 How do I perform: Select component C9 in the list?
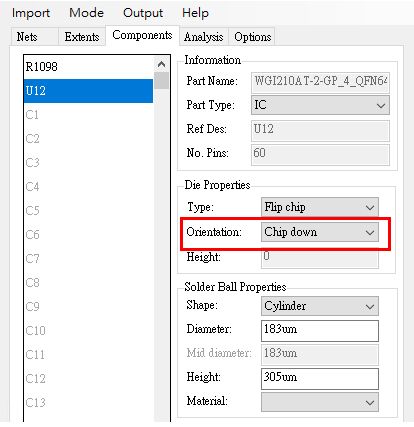click(x=88, y=307)
